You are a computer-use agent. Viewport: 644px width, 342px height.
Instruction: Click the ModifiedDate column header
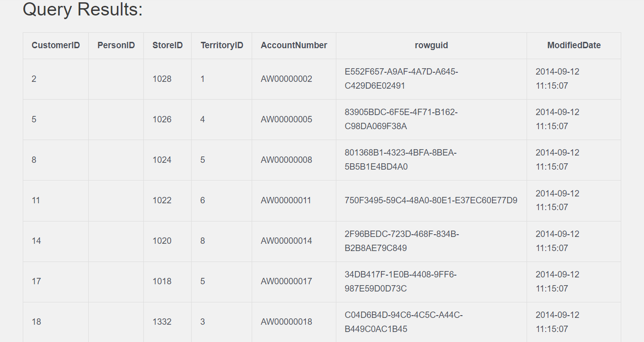tap(573, 45)
